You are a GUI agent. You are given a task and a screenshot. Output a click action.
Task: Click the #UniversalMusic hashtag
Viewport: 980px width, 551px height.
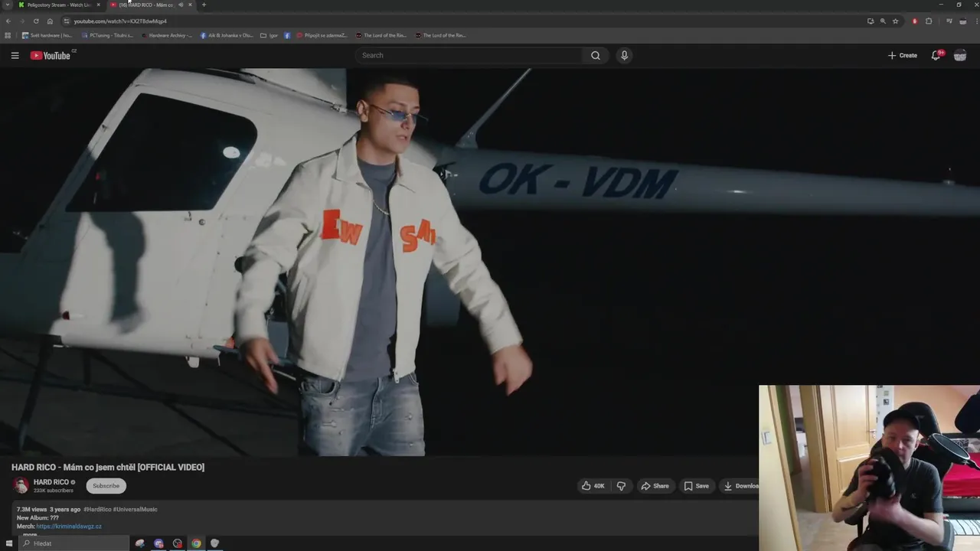pyautogui.click(x=136, y=509)
